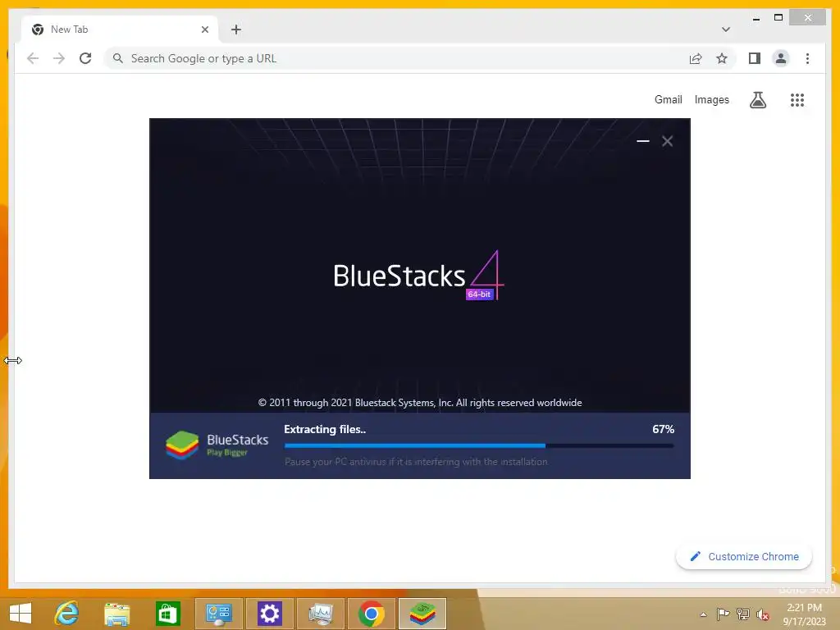This screenshot has width=840, height=630.
Task: Click the BlueStacks Play Bigger logo
Action: 217,445
